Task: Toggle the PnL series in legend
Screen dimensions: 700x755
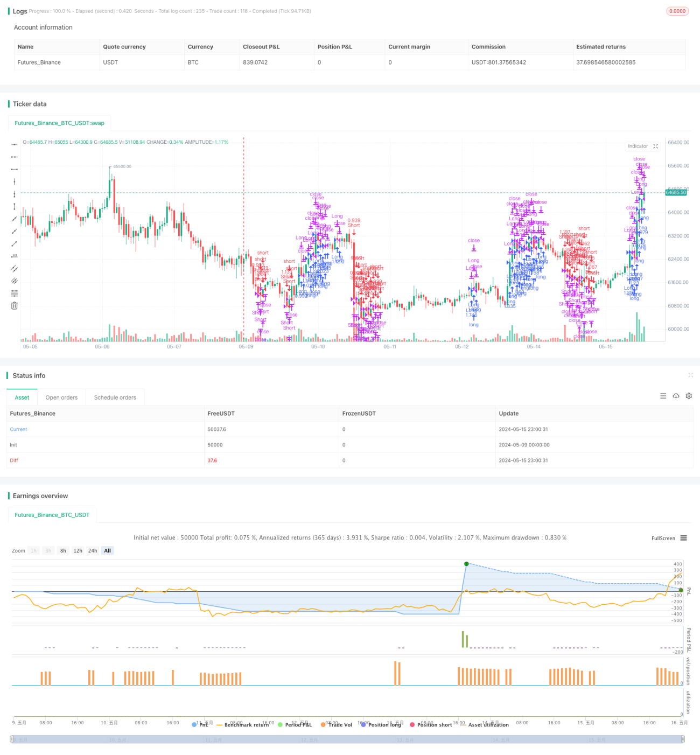Action: (200, 725)
